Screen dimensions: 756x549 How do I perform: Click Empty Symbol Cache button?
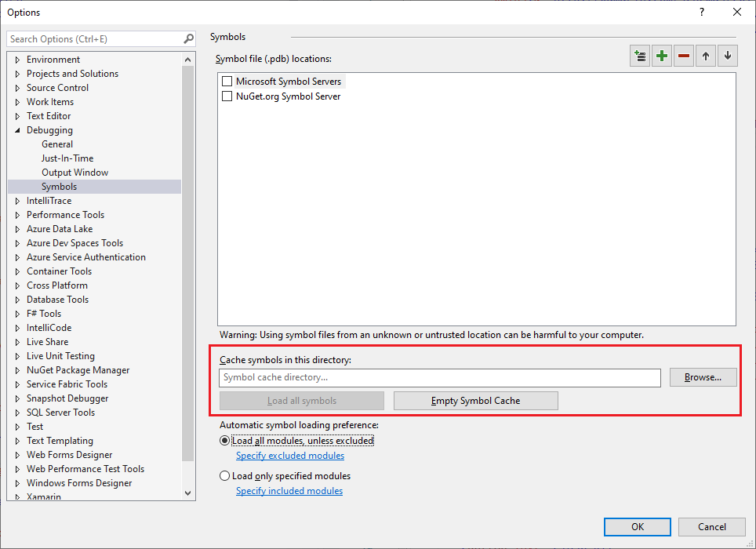[x=476, y=401]
